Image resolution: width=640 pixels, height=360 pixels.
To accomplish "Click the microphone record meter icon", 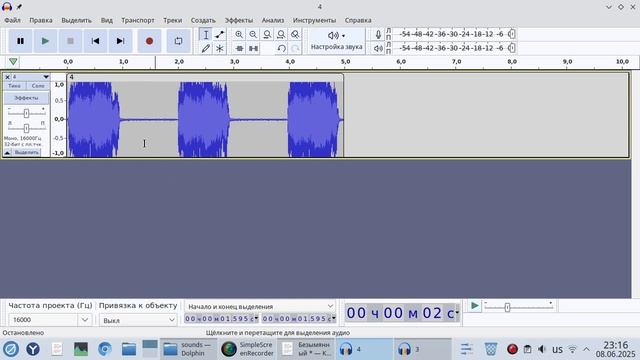I will 378,35.
